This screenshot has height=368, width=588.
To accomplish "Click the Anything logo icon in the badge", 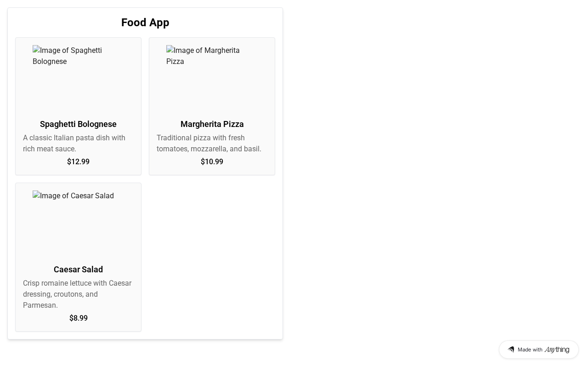I will 511,350.
